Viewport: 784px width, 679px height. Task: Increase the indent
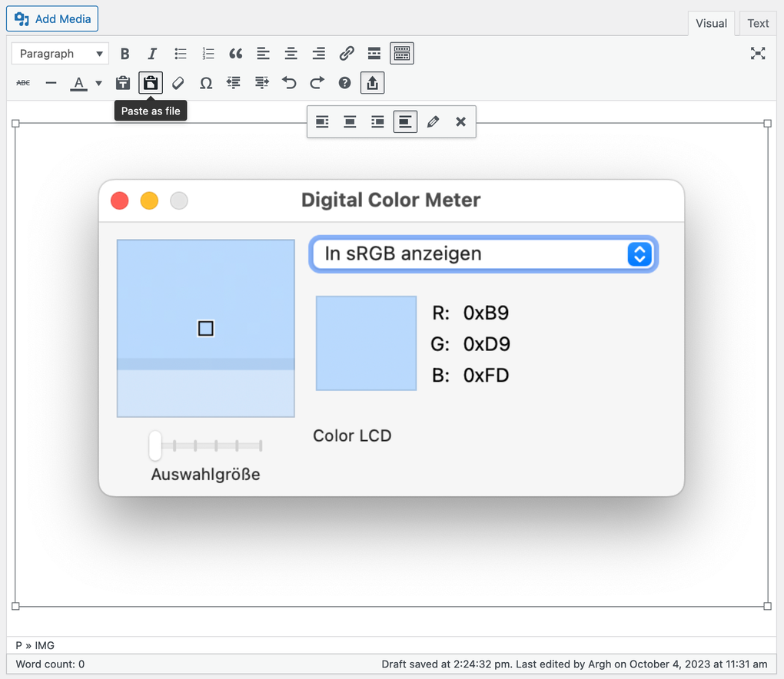click(261, 83)
